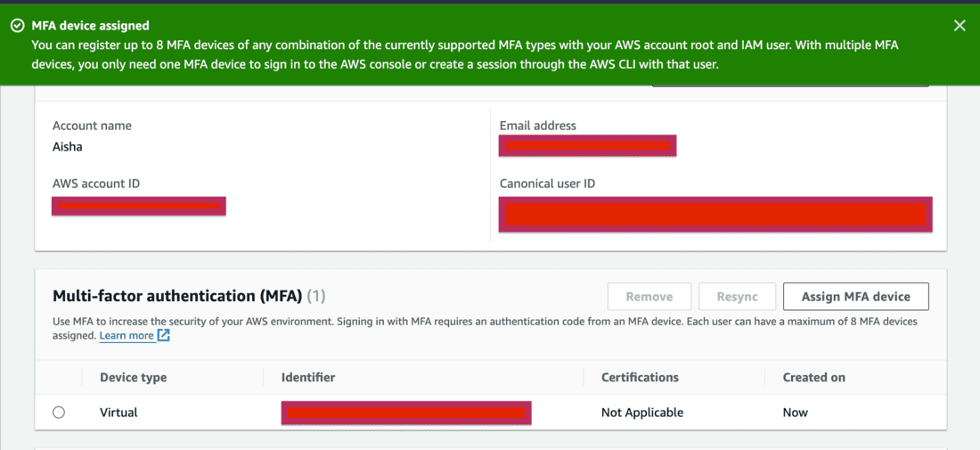The width and height of the screenshot is (980, 450).
Task: Click the redacted AWS account ID value
Action: (139, 207)
